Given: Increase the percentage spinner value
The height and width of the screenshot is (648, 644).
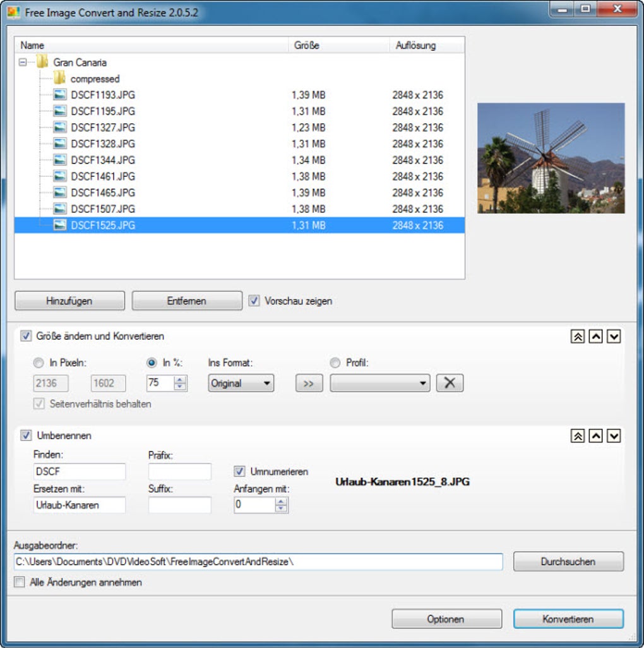Looking at the screenshot, I should click(x=179, y=380).
